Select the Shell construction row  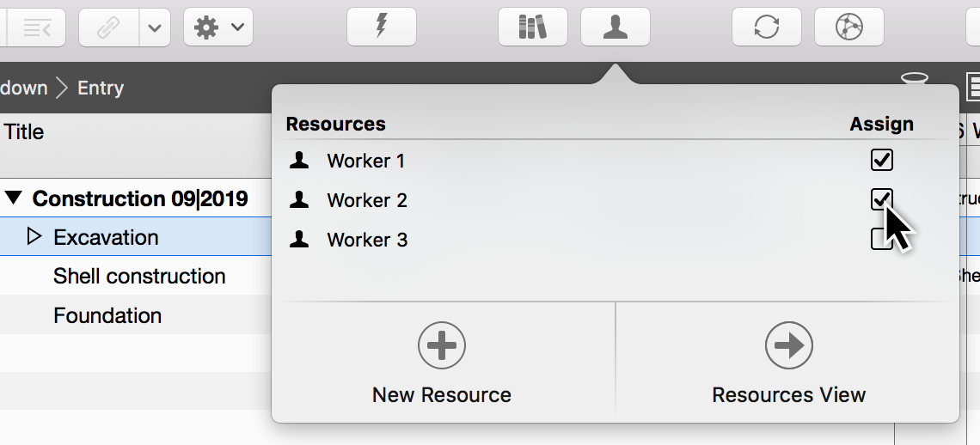click(139, 276)
